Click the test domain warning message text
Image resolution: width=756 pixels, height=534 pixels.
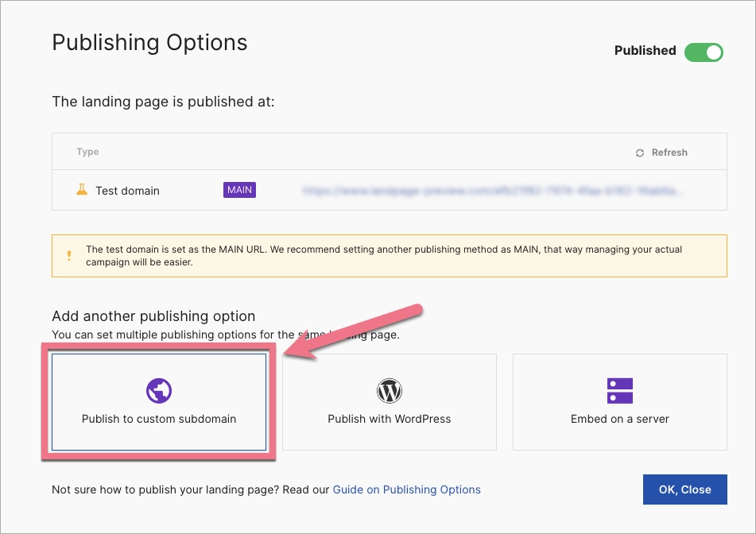coord(382,255)
